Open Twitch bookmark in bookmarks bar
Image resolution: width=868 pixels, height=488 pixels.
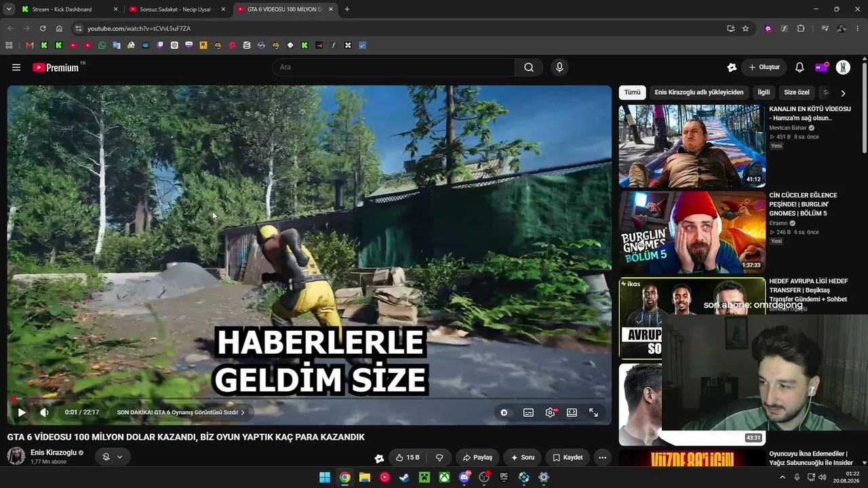160,45
